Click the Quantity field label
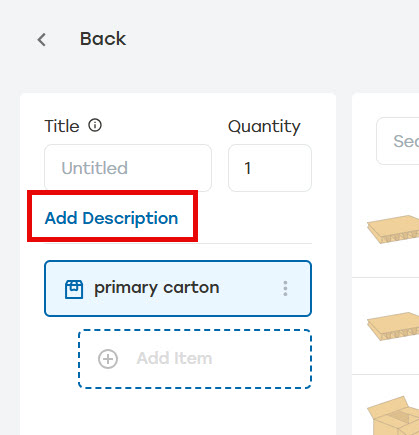Image resolution: width=419 pixels, height=435 pixels. 264,127
